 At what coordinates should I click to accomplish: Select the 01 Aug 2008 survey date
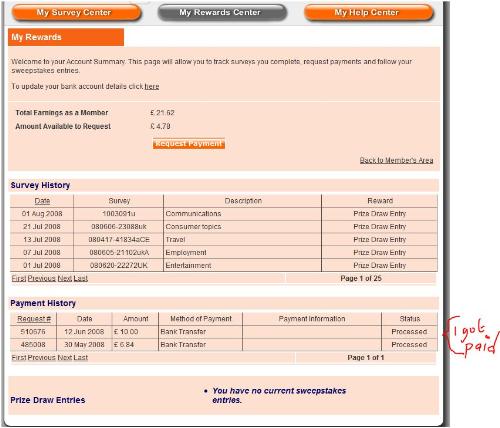pyautogui.click(x=42, y=214)
